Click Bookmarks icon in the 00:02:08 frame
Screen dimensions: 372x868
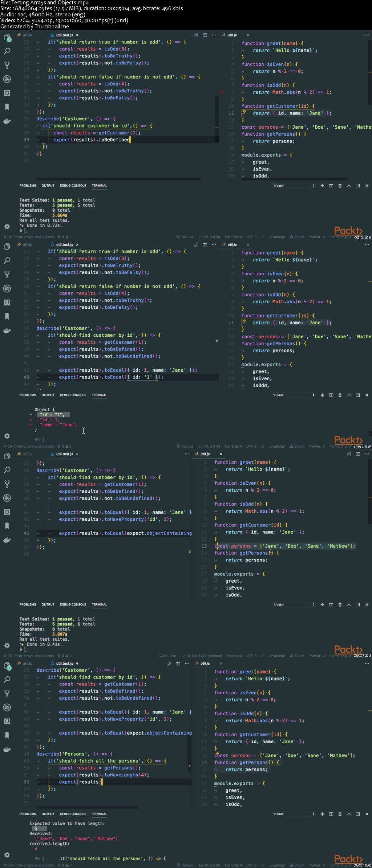(7, 316)
